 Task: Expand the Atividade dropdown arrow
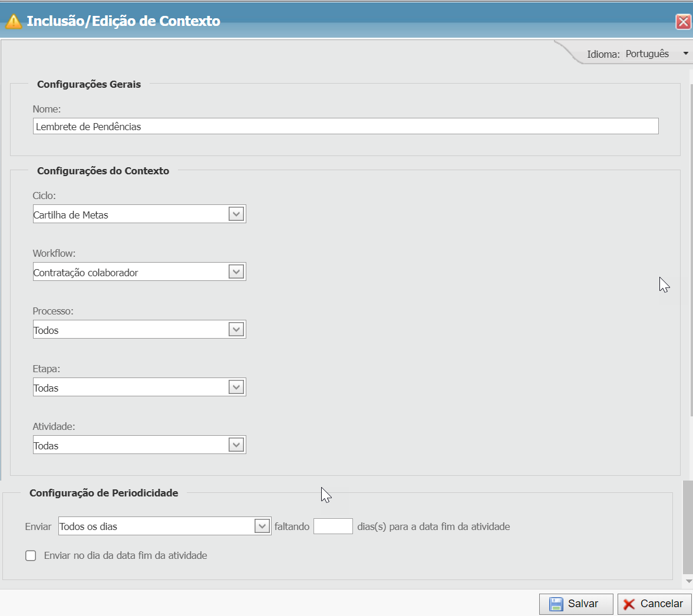tap(236, 445)
